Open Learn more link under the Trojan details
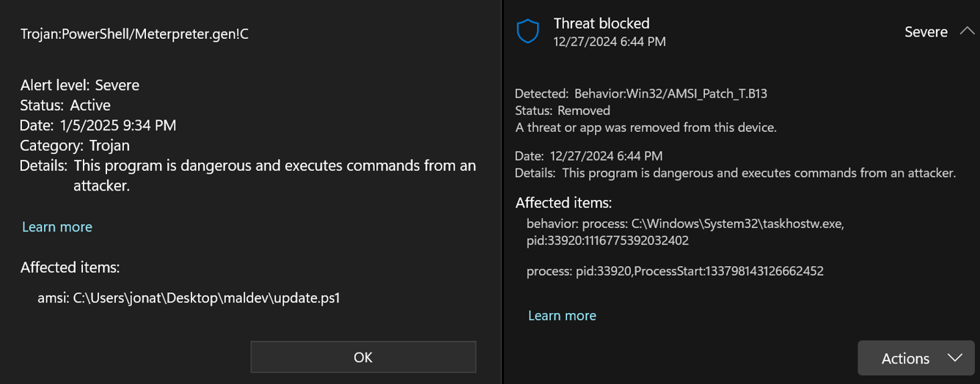Image resolution: width=980 pixels, height=384 pixels. coord(57,227)
